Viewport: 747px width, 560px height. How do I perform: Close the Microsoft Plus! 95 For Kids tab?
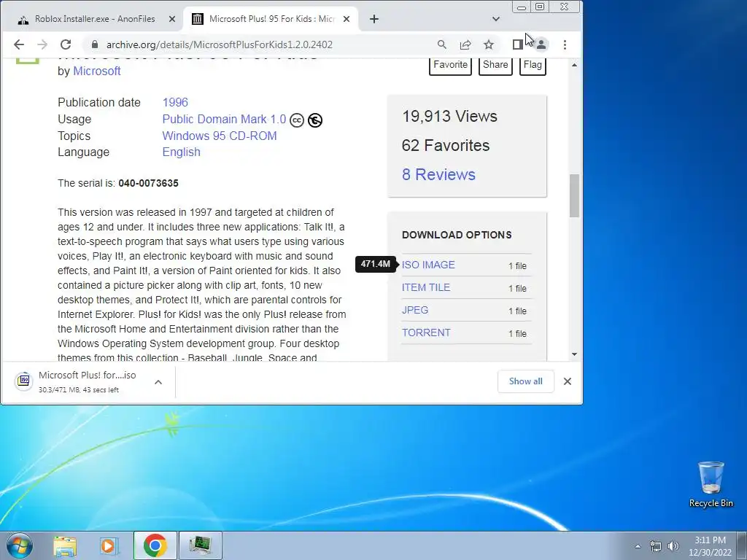[347, 19]
